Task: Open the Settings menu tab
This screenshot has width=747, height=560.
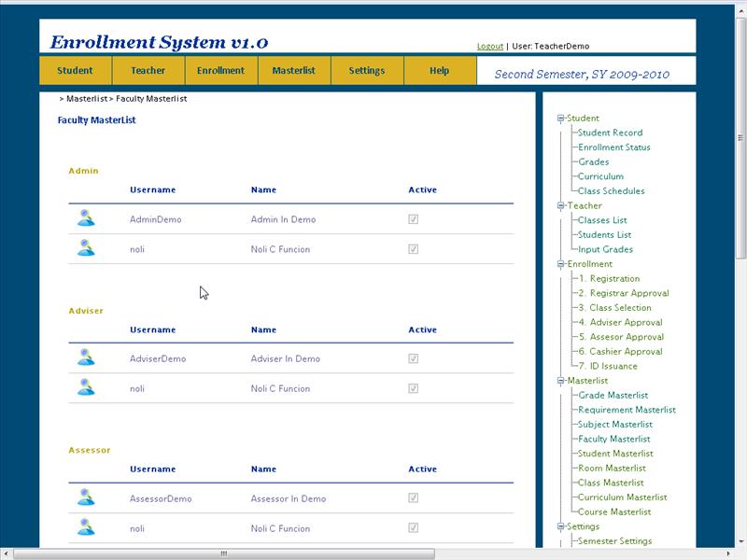Action: [x=367, y=71]
